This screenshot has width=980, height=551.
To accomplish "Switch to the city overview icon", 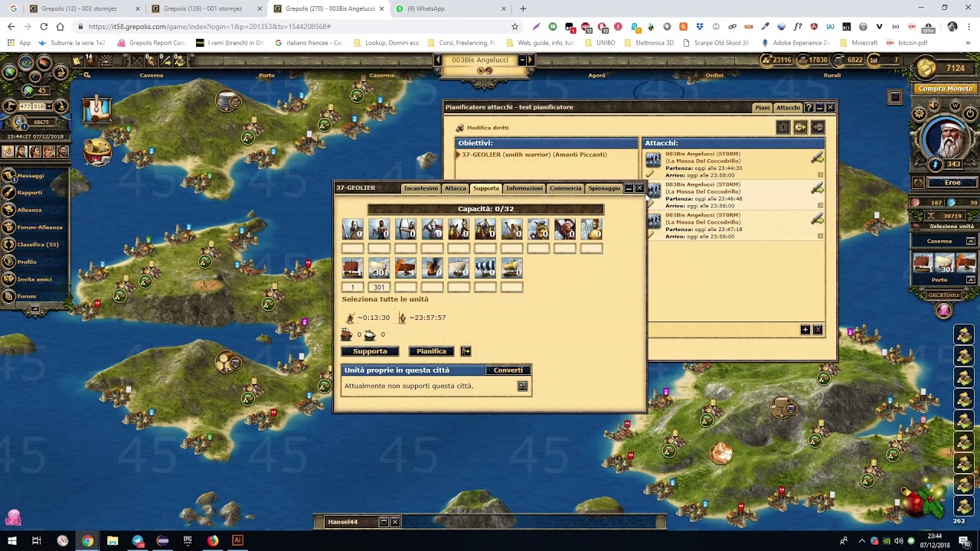I will [x=44, y=63].
